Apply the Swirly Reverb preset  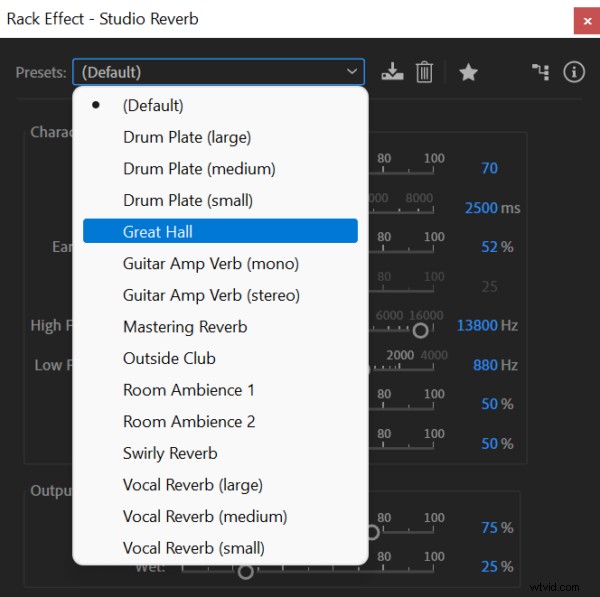coord(220,453)
